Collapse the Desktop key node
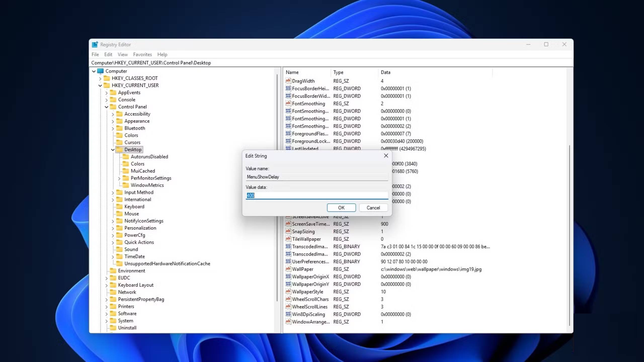Image resolution: width=644 pixels, height=362 pixels. point(113,149)
